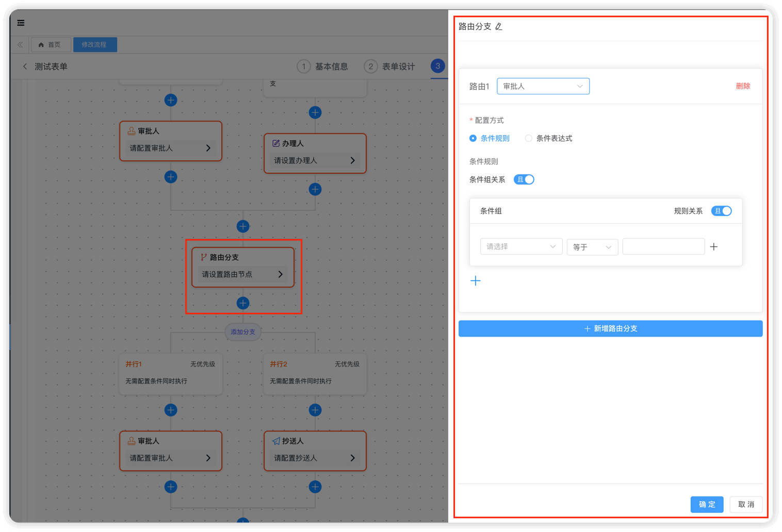Open the 路由1 审批人 dropdown
Viewport: 782px width, 532px height.
[x=542, y=86]
